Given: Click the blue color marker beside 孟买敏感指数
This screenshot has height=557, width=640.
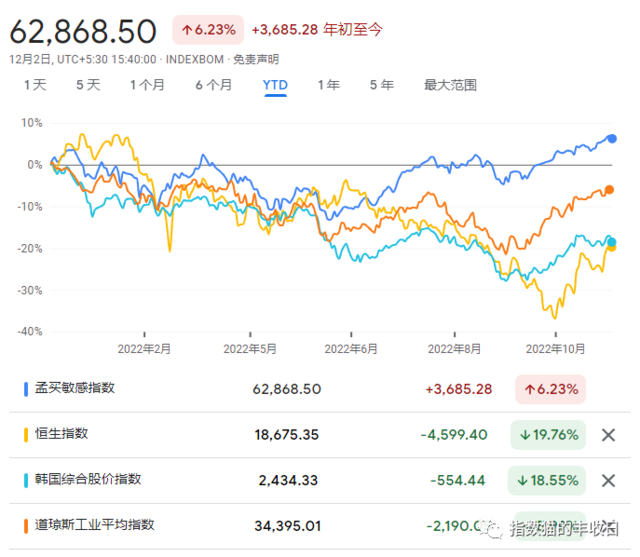Looking at the screenshot, I should pos(26,389).
